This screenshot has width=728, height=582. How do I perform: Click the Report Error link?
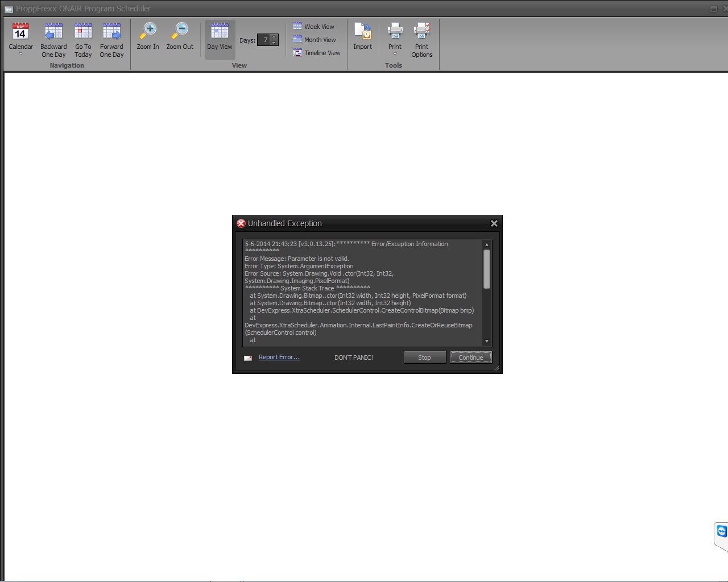pos(279,357)
